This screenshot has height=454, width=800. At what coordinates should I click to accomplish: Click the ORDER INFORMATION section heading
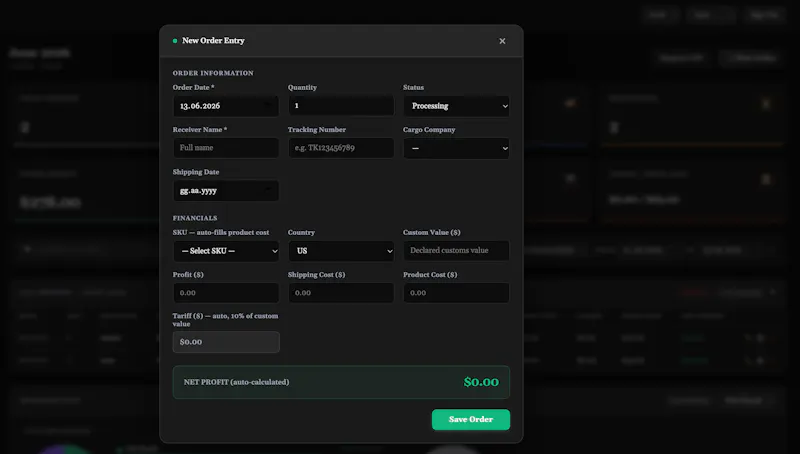point(213,73)
